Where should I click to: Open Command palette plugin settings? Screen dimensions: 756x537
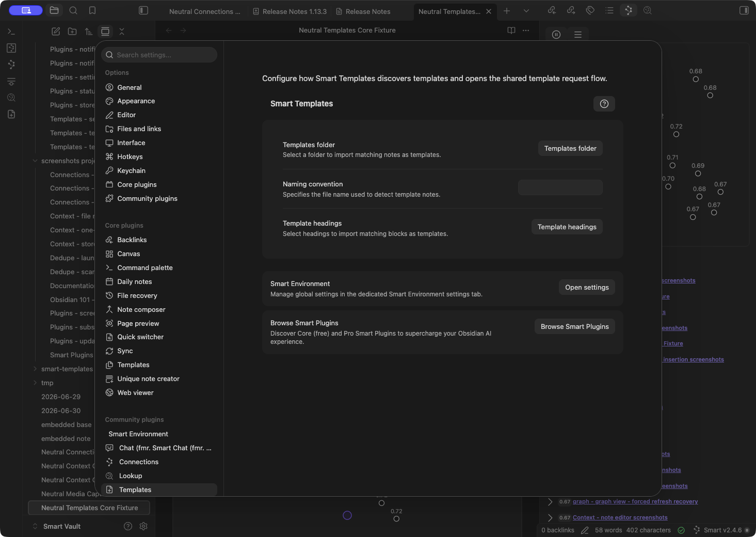(x=159, y=267)
